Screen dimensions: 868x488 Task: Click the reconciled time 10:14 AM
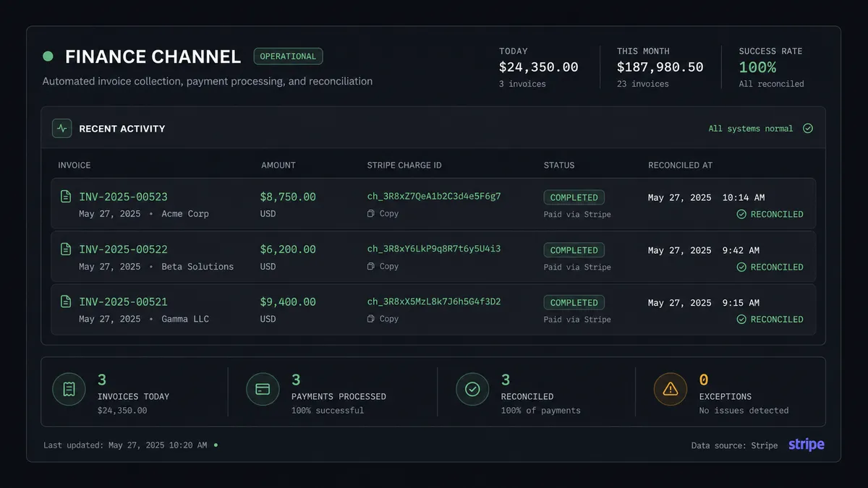[x=744, y=197]
